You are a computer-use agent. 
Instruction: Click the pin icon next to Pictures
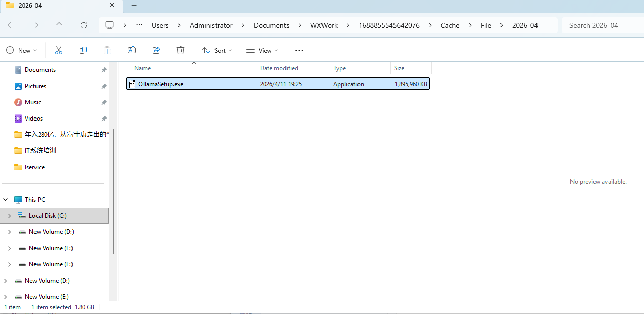click(x=104, y=86)
